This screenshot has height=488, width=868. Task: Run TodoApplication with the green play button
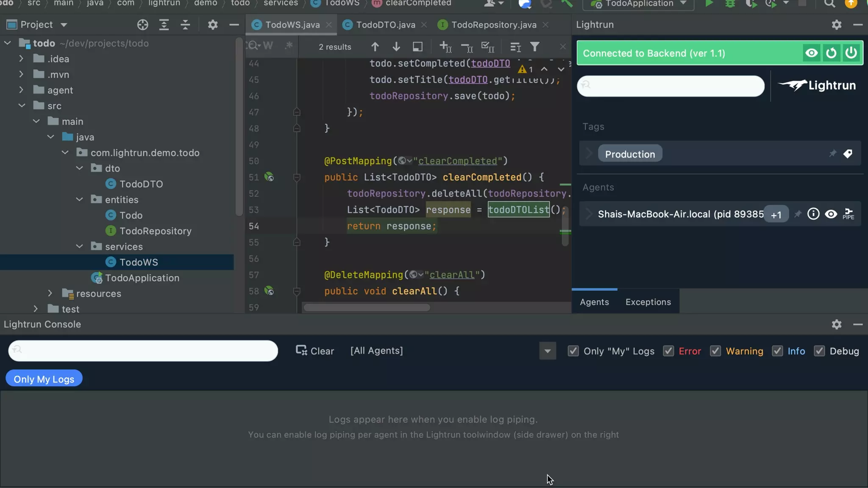(x=709, y=4)
